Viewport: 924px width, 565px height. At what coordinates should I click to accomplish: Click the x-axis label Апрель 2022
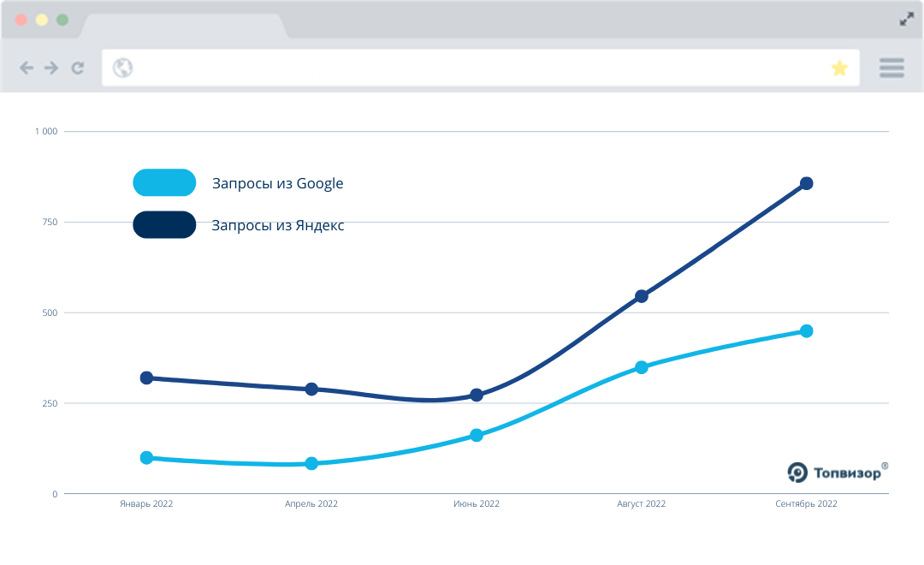311,503
